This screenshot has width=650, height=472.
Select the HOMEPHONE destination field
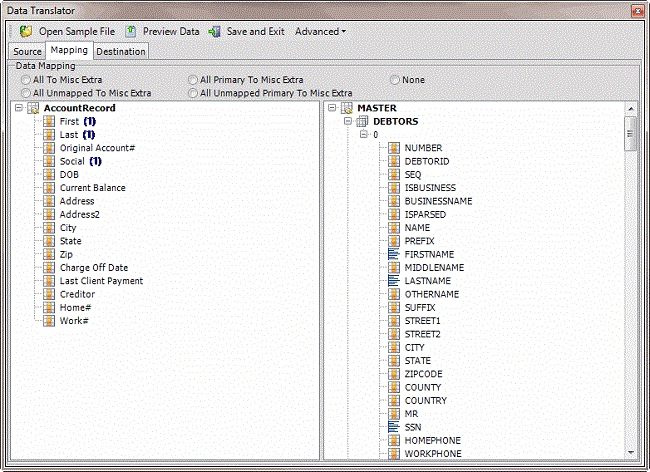pyautogui.click(x=432, y=440)
